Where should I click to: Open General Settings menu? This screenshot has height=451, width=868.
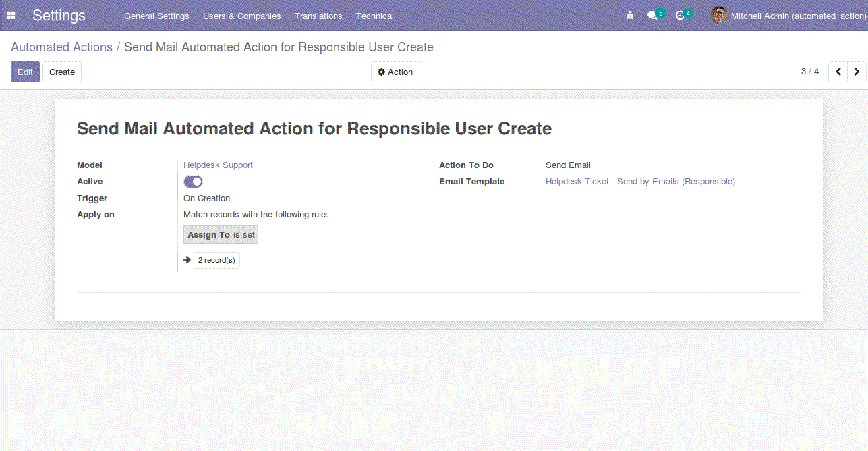tap(156, 16)
